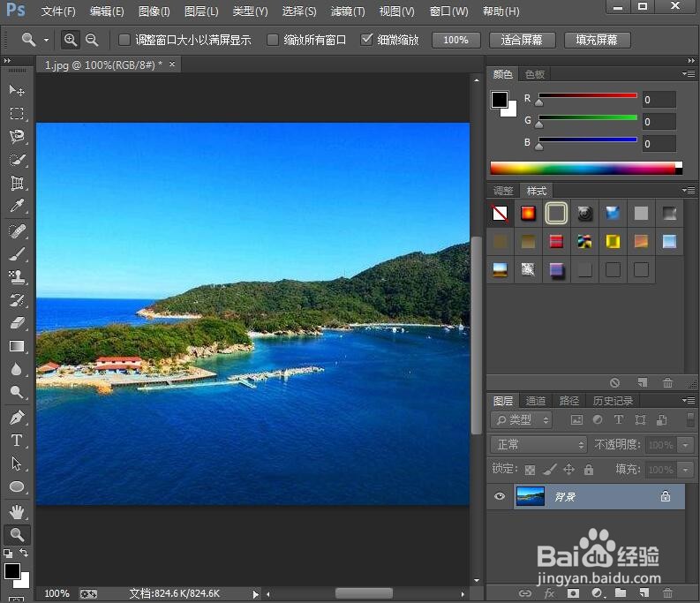Open the Layers panel flyout menu
The width and height of the screenshot is (700, 603).
click(689, 400)
